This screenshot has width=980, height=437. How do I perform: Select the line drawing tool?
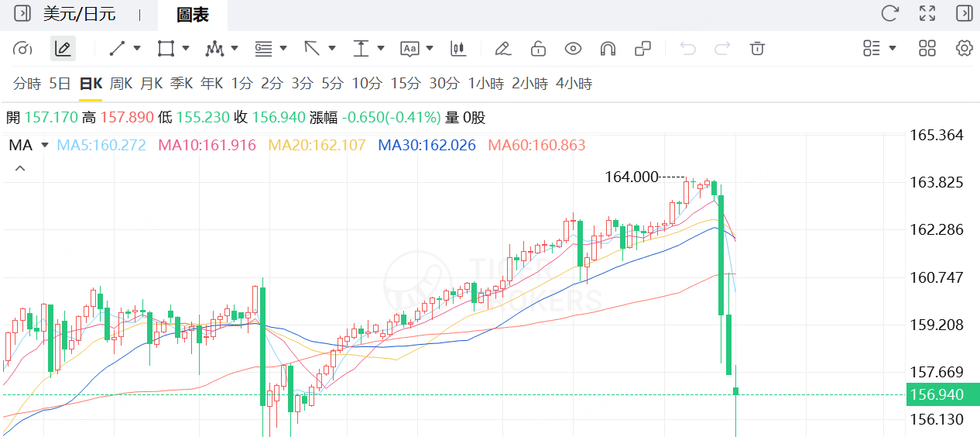tap(118, 49)
